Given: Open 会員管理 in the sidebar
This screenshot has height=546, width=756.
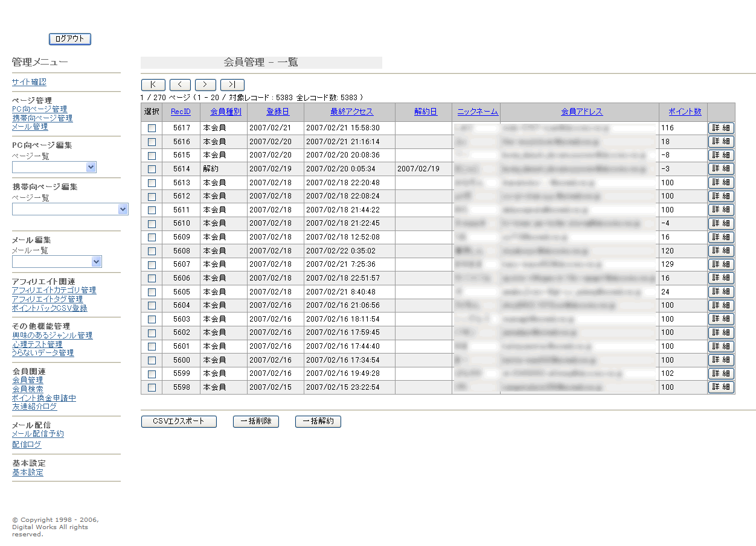Looking at the screenshot, I should click(x=28, y=380).
